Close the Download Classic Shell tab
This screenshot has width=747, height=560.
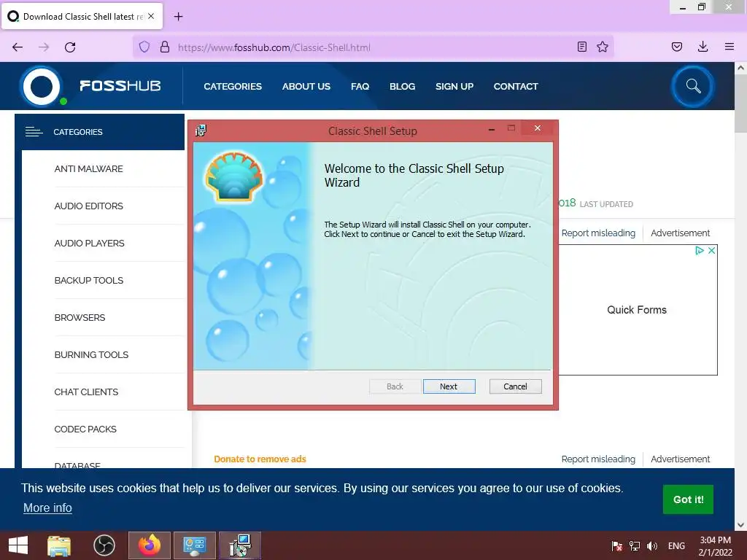coord(151,16)
